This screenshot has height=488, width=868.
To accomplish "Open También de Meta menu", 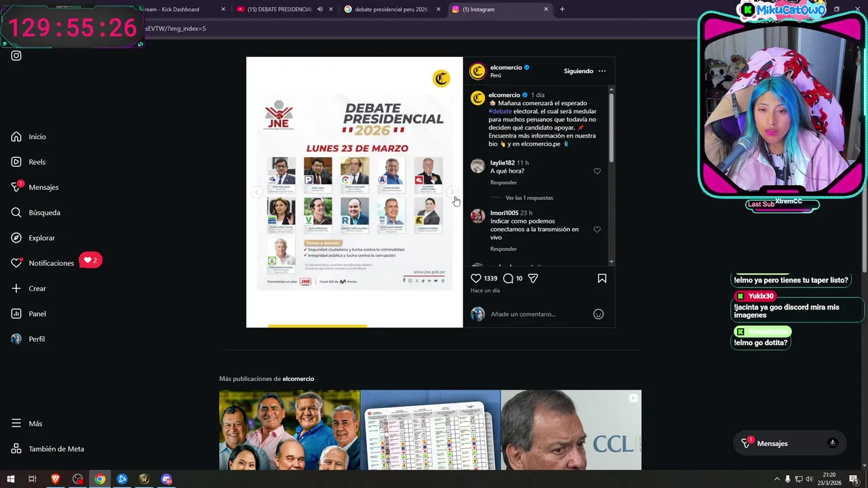I will coord(47,449).
